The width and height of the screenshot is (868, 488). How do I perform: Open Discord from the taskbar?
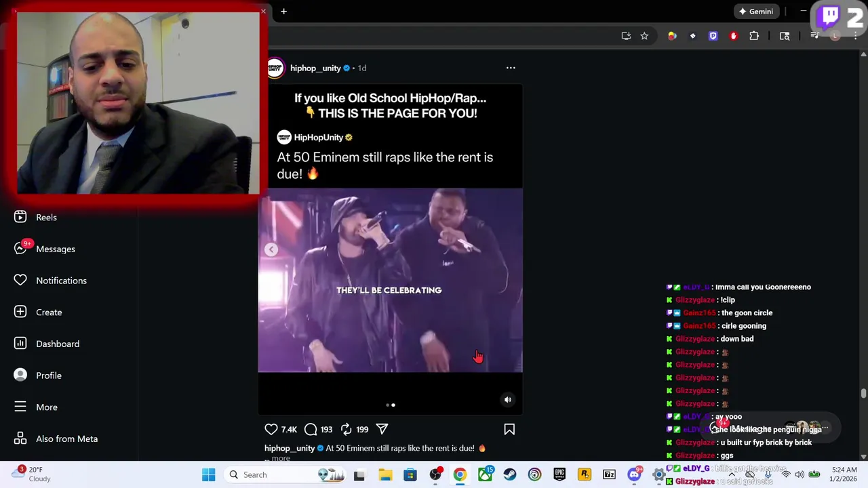click(634, 474)
